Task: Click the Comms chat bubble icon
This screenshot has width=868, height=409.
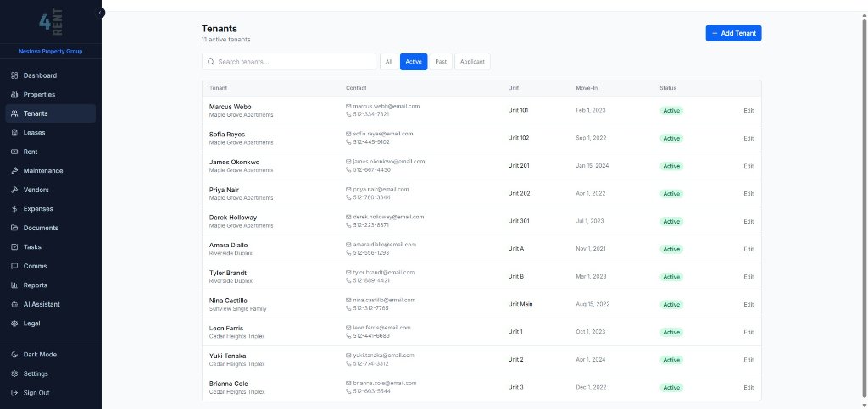Action: point(14,266)
